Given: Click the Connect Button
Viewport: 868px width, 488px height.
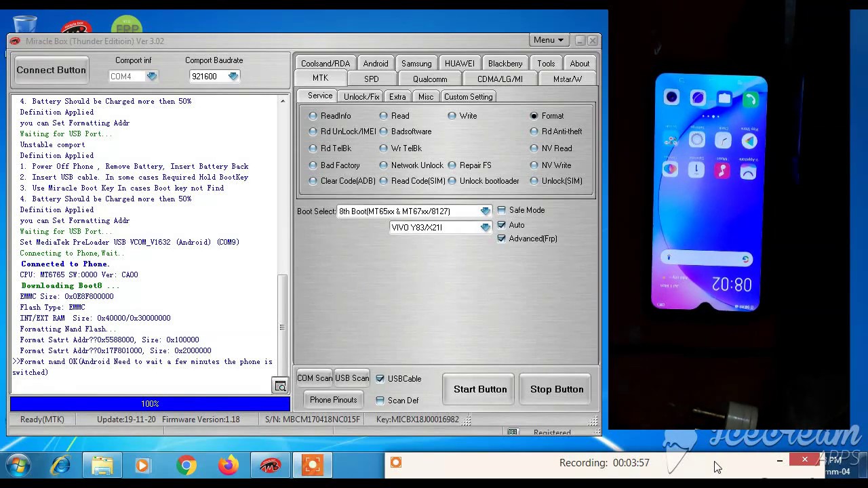Looking at the screenshot, I should tap(52, 70).
